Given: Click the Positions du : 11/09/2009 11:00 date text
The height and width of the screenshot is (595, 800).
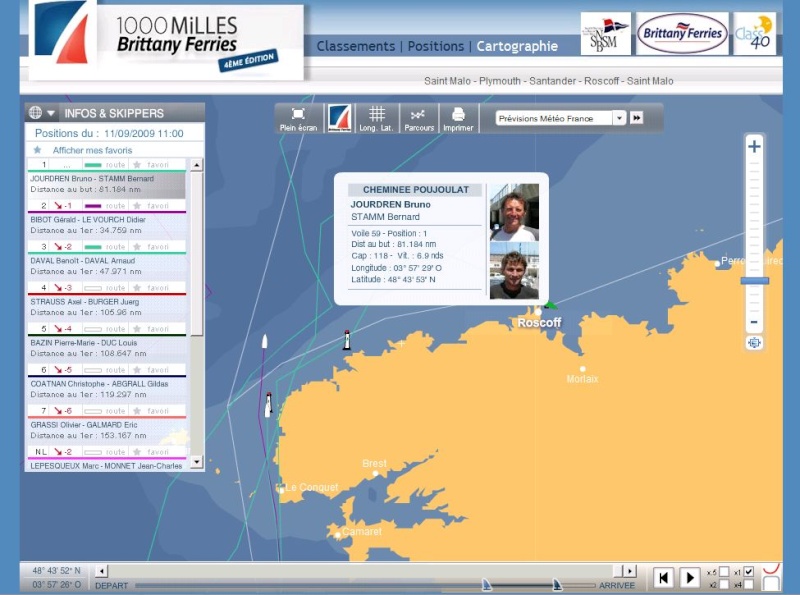Looking at the screenshot, I should click(x=109, y=134).
